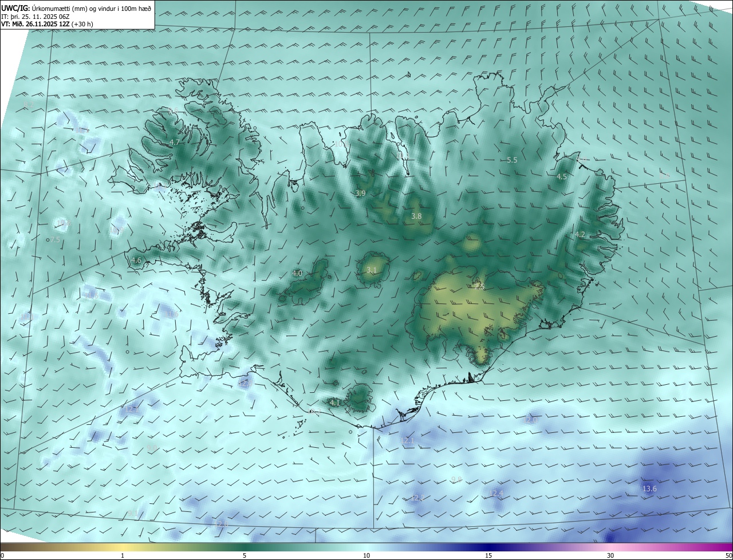The image size is (733, 560).
Task: Click the 9.8 value label over the sea
Action: 456,479
